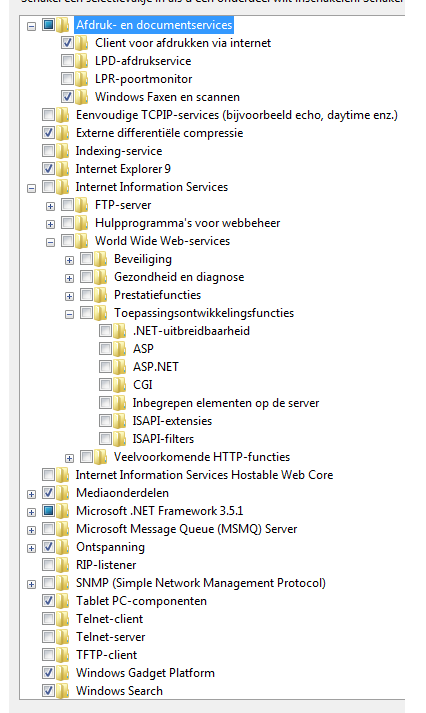Image resolution: width=426 pixels, height=713 pixels.
Task: Click the folder icon beside Internet Explorer 9
Action: (63, 169)
